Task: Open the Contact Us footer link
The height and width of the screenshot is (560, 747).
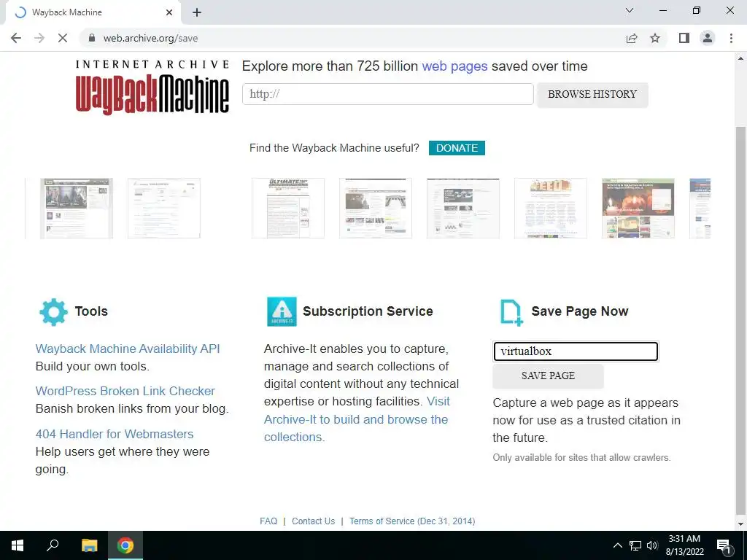Action: click(x=313, y=521)
